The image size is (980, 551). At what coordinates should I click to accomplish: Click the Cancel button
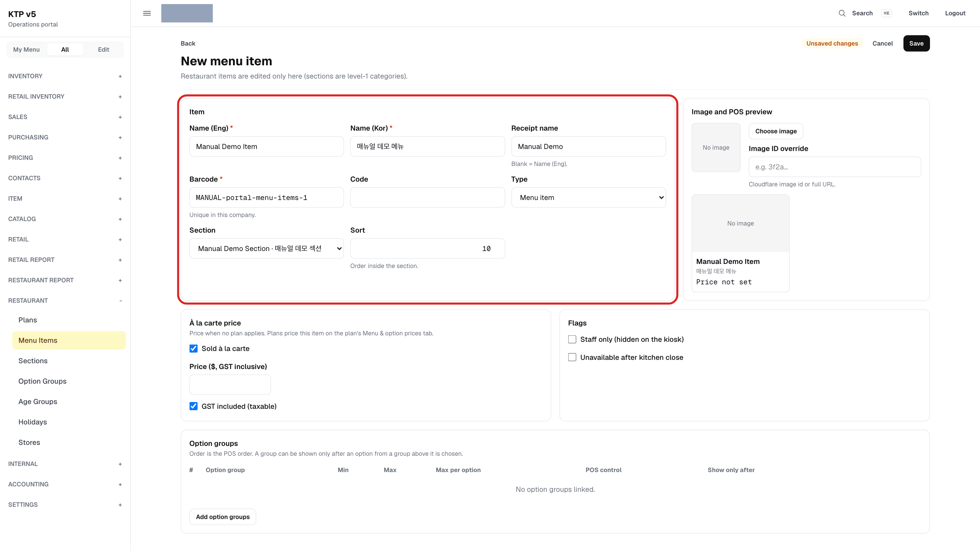click(x=882, y=43)
